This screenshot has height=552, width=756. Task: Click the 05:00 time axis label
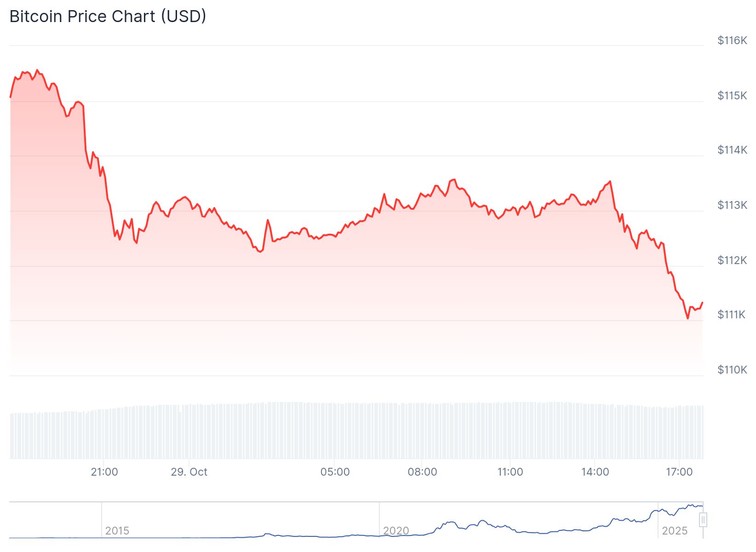pyautogui.click(x=335, y=472)
